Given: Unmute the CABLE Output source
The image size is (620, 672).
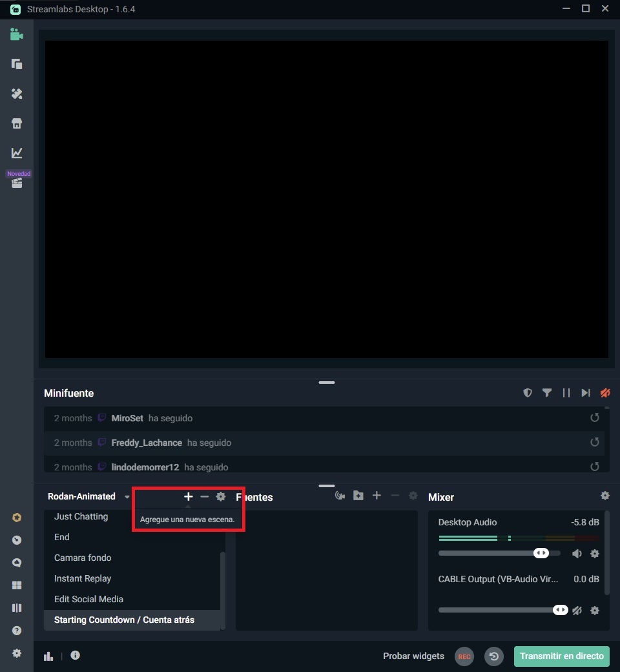Looking at the screenshot, I should 577,610.
